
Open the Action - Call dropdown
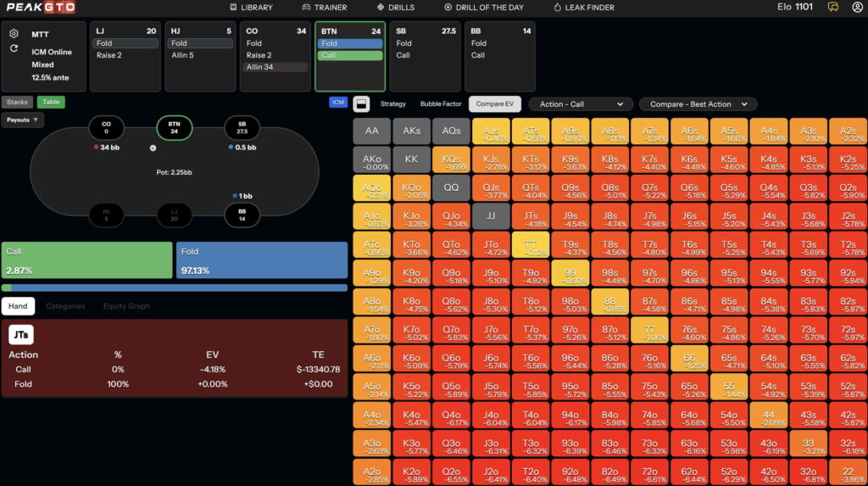581,103
